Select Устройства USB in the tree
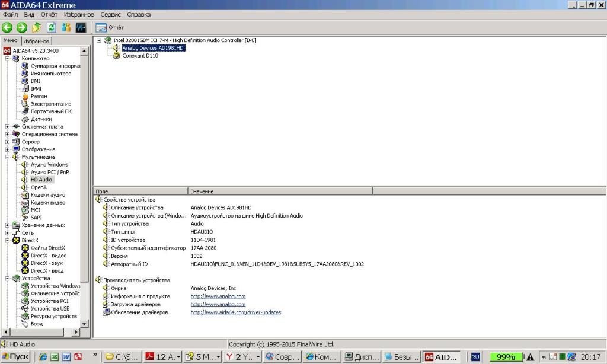Viewport: 607px width, 364px height. pos(50,309)
